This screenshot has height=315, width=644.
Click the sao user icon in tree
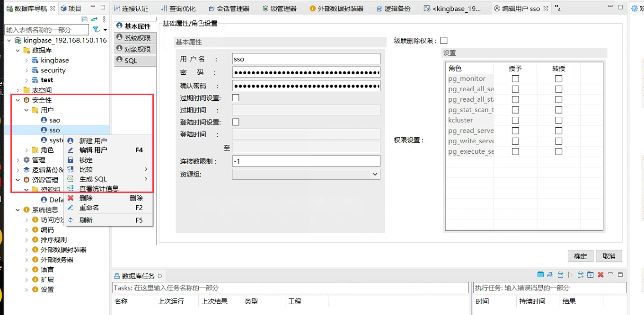44,120
